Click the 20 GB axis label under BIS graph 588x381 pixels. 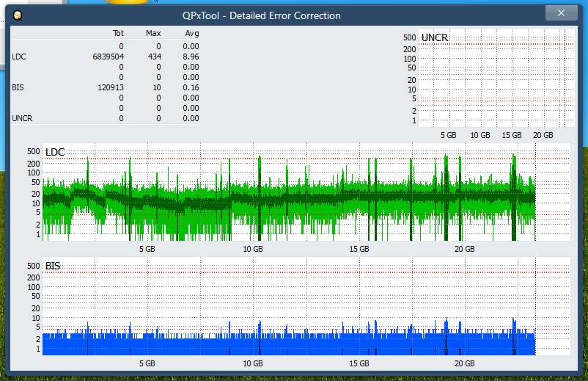[464, 363]
